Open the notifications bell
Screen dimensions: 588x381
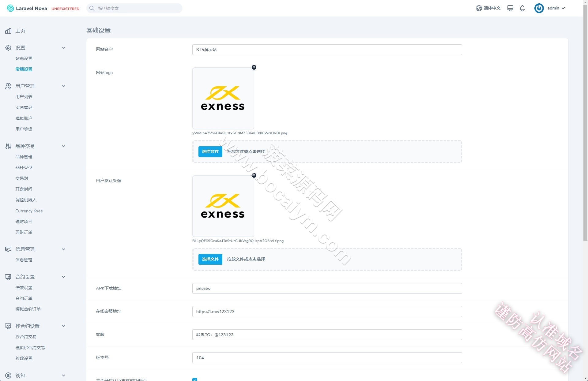coord(522,8)
